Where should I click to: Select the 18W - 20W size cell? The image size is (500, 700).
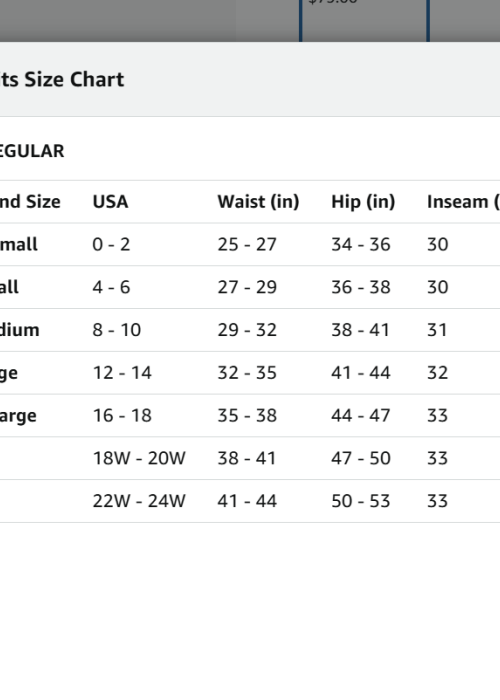[x=139, y=458]
